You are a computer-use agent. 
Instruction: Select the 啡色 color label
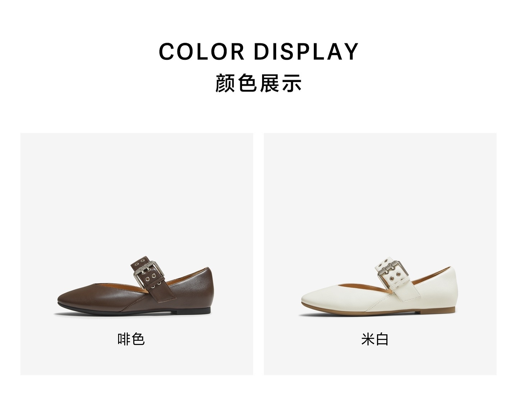point(131,339)
